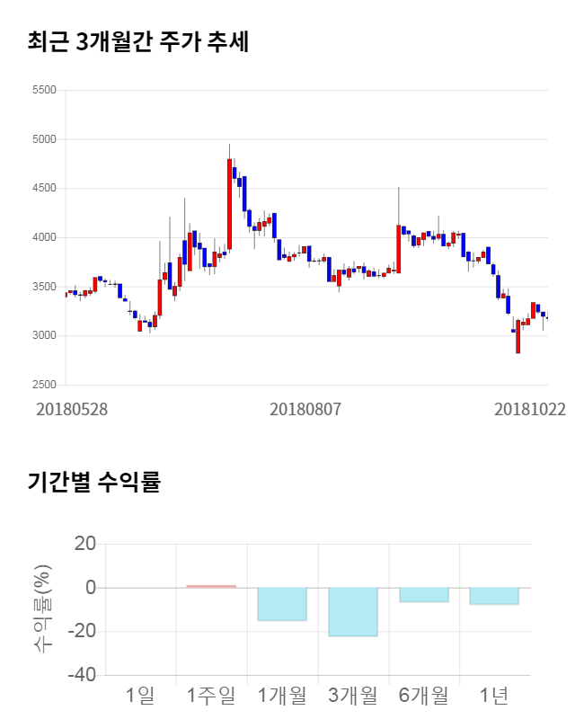
Task: Click the 5500 price axis label
Action: click(x=44, y=90)
